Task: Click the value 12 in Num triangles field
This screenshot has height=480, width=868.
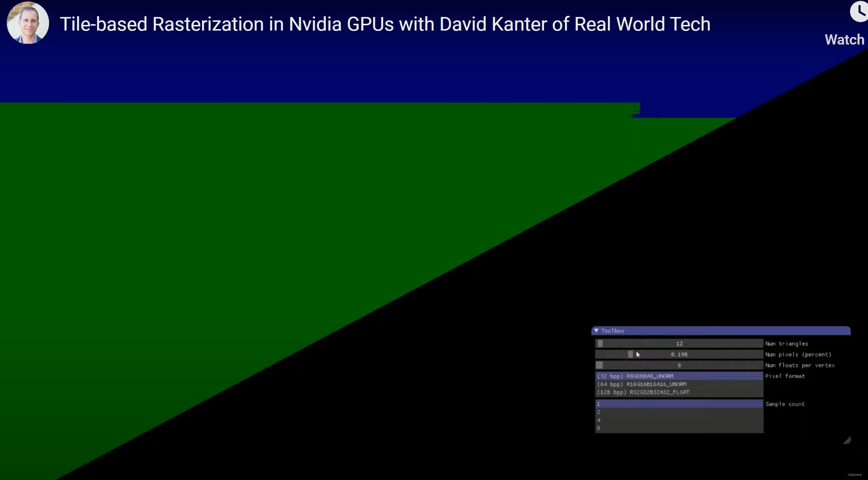Action: (x=679, y=343)
